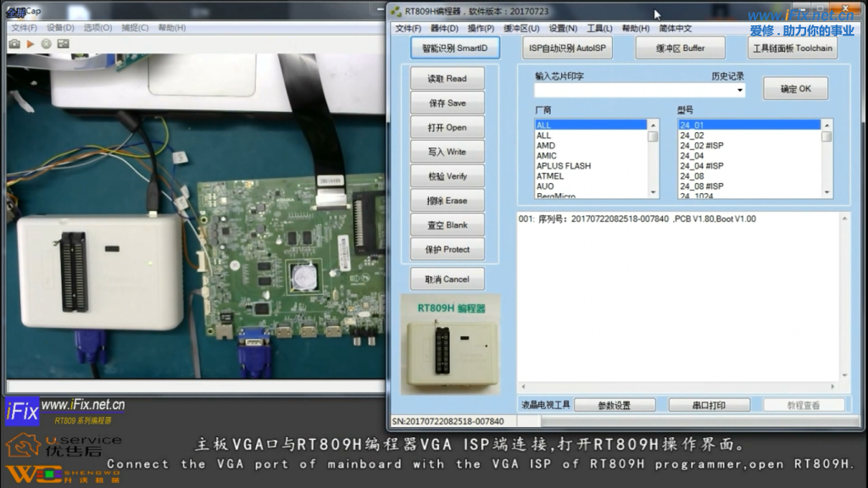The height and width of the screenshot is (488, 868).
Task: Select AMD in the manufacturer list
Action: (x=546, y=146)
